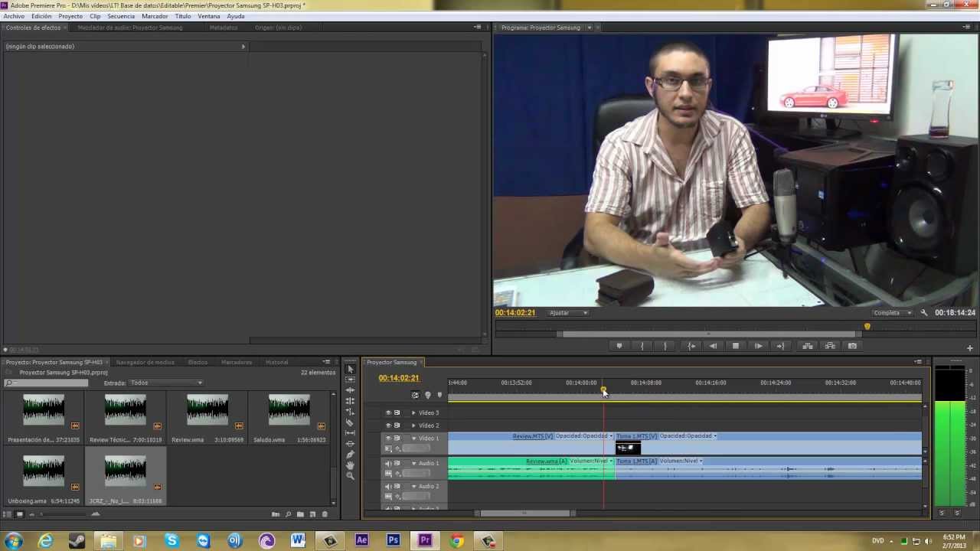Open the Archivo menu
980x551 pixels.
(14, 16)
